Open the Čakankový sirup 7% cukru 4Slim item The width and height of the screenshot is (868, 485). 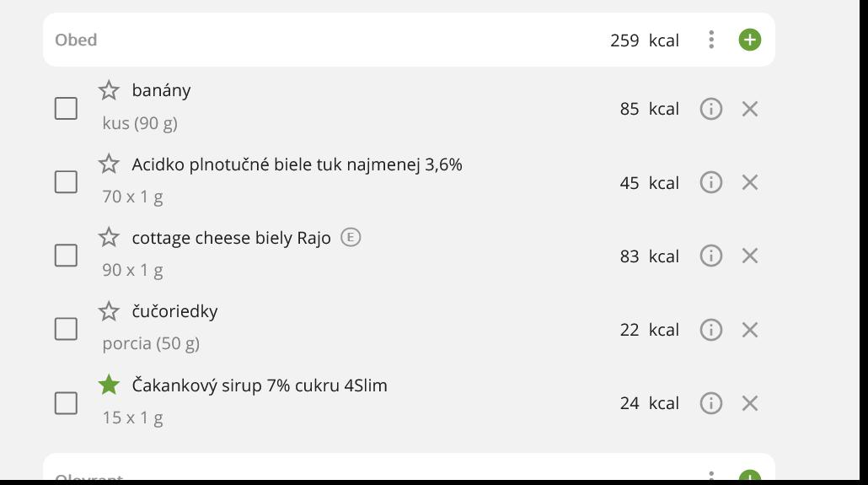click(260, 385)
